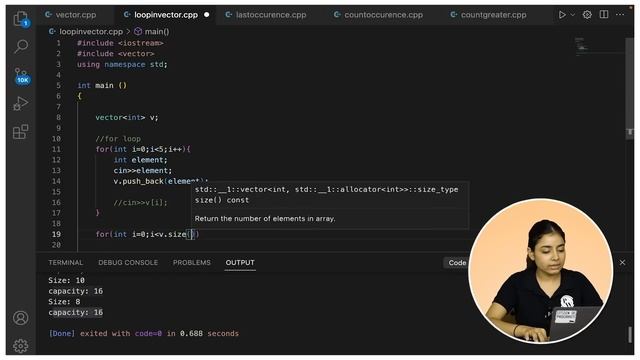Open the Search view in activity bar
Viewport: 640px width, 360px height.
(21, 46)
